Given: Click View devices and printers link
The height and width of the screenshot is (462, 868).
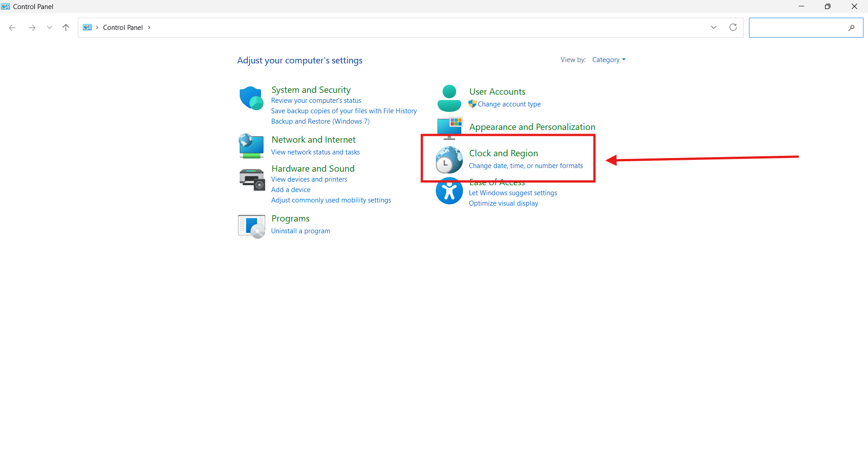Looking at the screenshot, I should [x=309, y=179].
